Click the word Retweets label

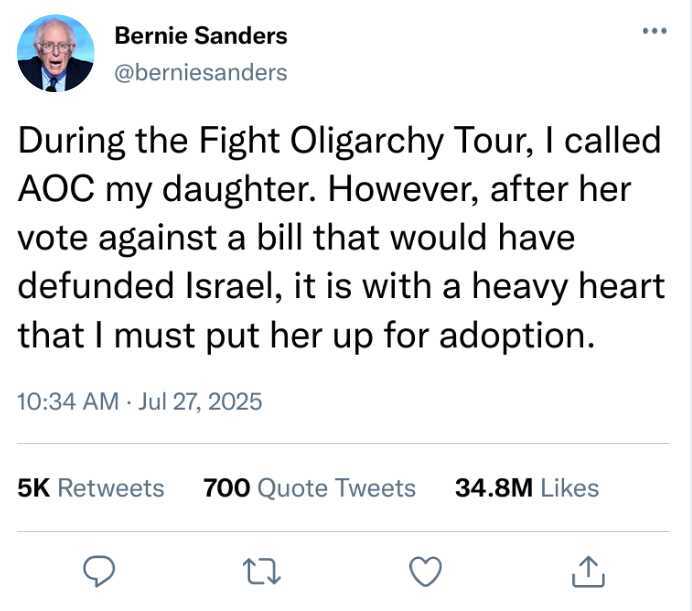click(x=111, y=488)
